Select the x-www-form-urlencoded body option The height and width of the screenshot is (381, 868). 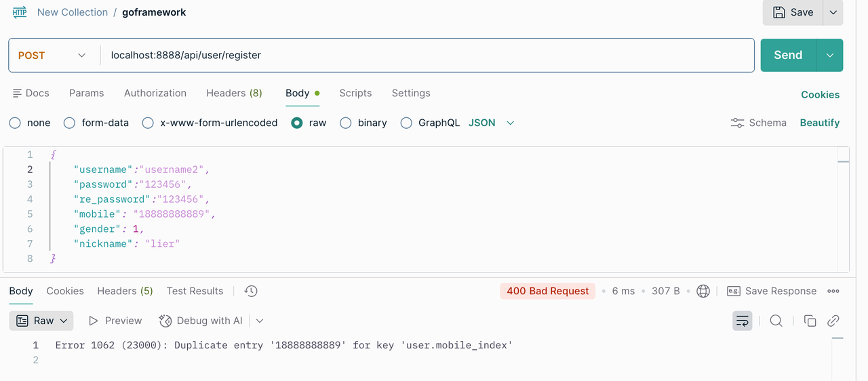(148, 123)
